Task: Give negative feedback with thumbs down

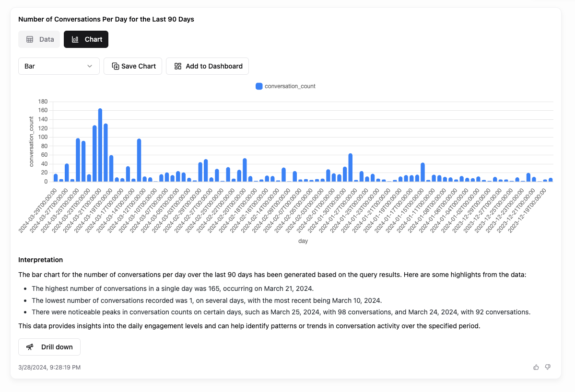Action: click(547, 367)
